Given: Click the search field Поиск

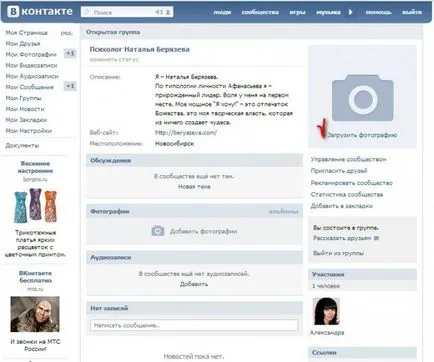Looking at the screenshot, I should (x=127, y=12).
